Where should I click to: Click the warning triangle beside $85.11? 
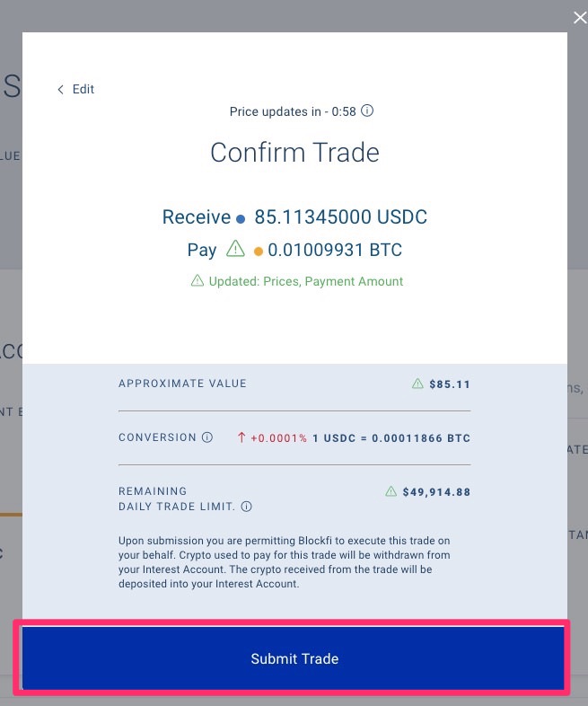tap(417, 384)
